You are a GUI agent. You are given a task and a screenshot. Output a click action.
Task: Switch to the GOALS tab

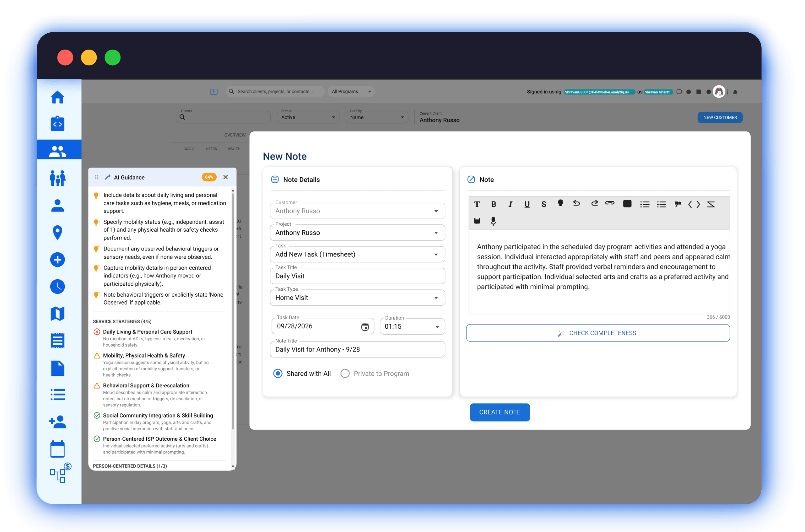(189, 149)
